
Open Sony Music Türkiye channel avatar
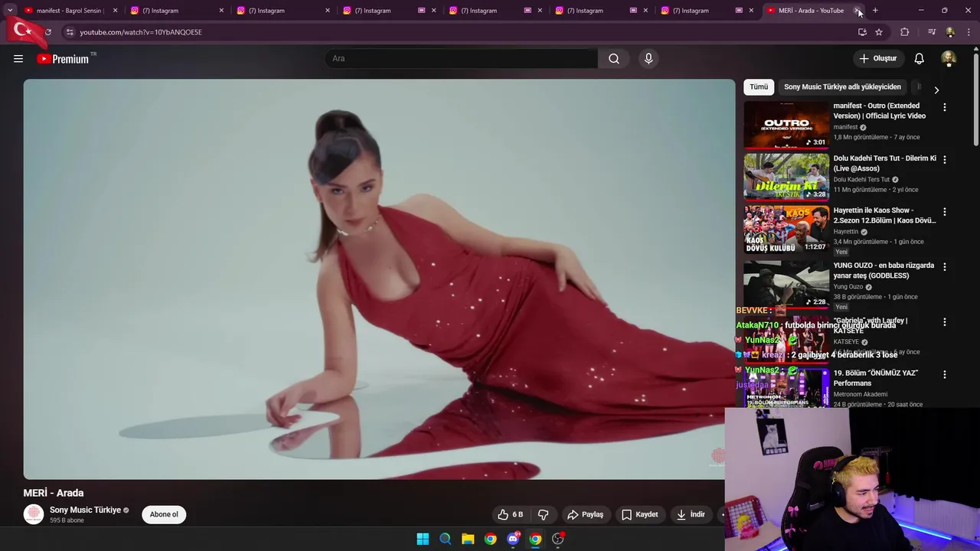click(x=34, y=514)
